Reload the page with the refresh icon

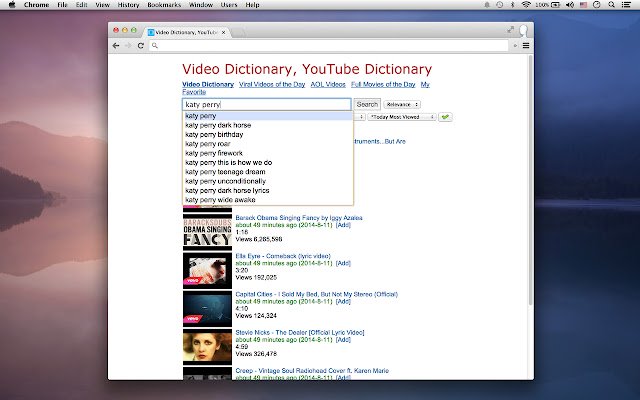coord(141,46)
